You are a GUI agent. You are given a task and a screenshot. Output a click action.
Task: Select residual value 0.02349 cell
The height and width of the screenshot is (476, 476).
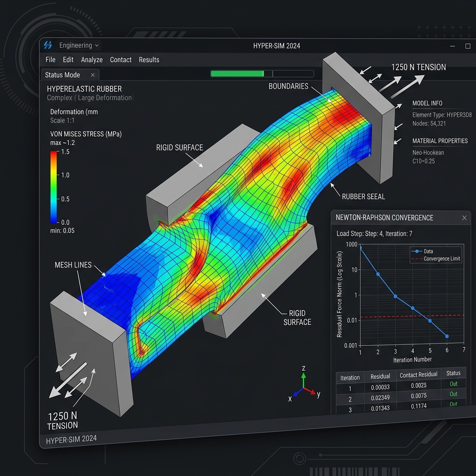380,398
